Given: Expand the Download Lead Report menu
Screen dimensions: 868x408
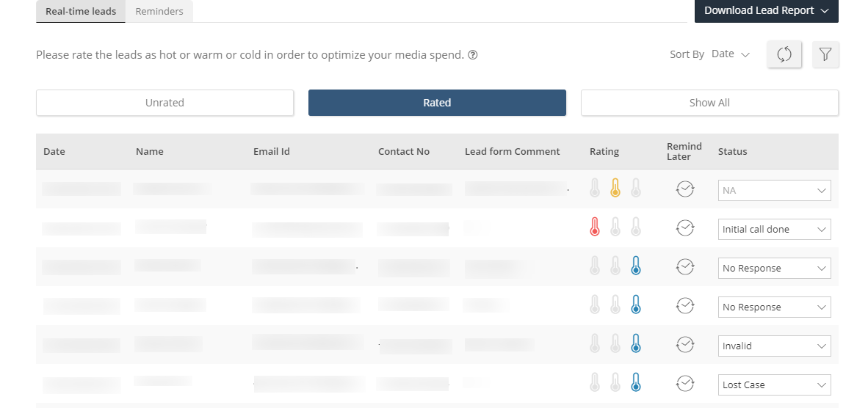Looking at the screenshot, I should click(x=766, y=10).
